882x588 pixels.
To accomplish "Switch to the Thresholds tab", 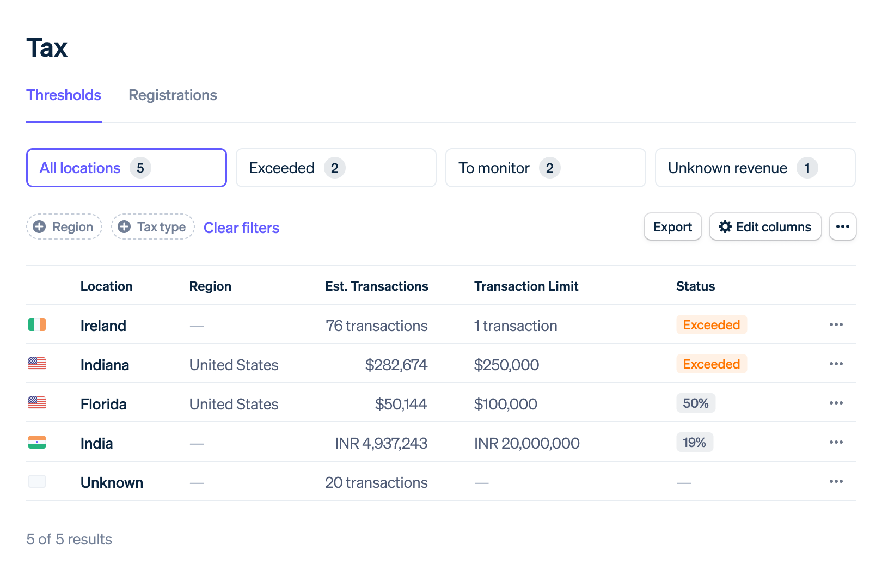I will coord(64,95).
